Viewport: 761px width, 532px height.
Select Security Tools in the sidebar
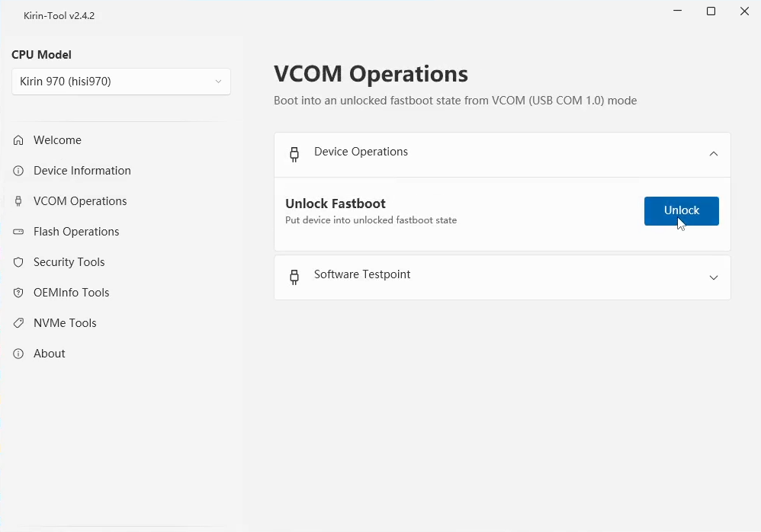pyautogui.click(x=69, y=262)
